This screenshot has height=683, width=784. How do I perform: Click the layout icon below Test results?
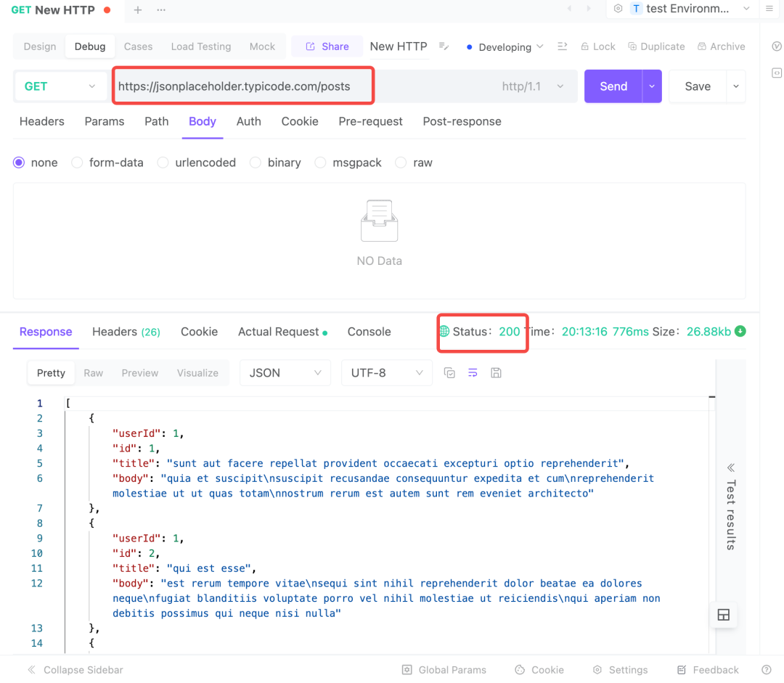(723, 615)
